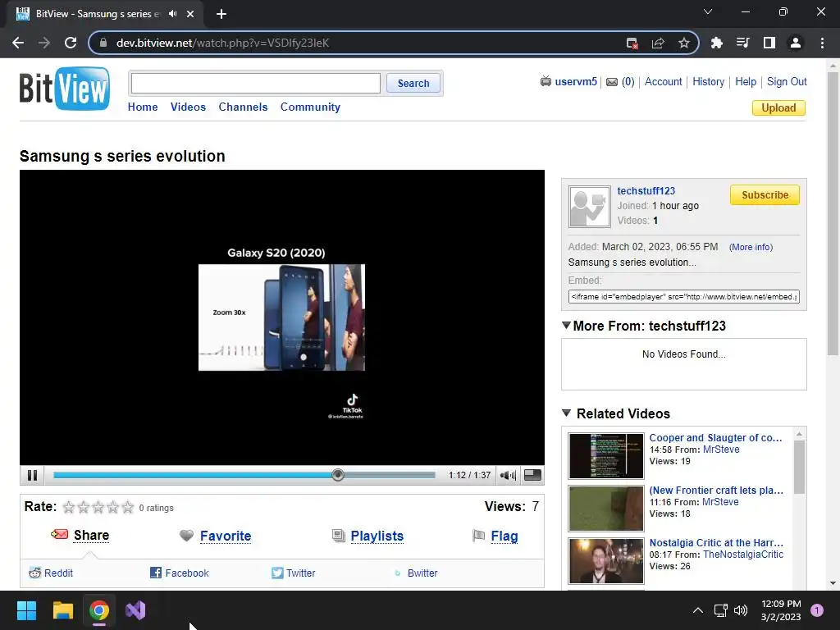
Task: Bookmark this page with the star icon
Action: [x=683, y=43]
